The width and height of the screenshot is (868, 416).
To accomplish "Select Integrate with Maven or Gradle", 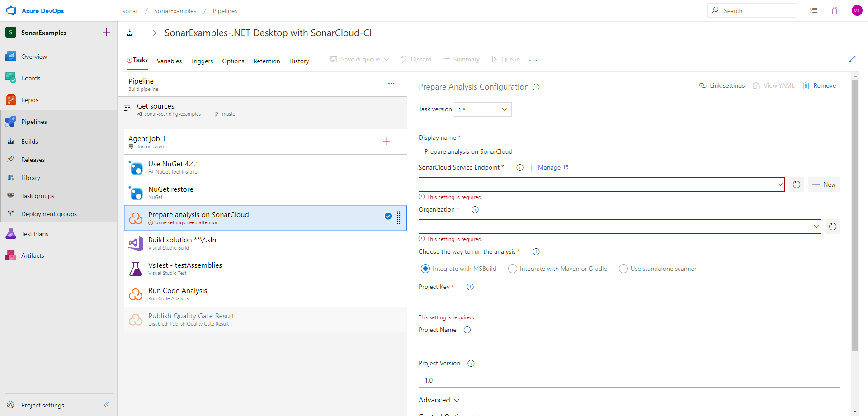I will click(513, 268).
